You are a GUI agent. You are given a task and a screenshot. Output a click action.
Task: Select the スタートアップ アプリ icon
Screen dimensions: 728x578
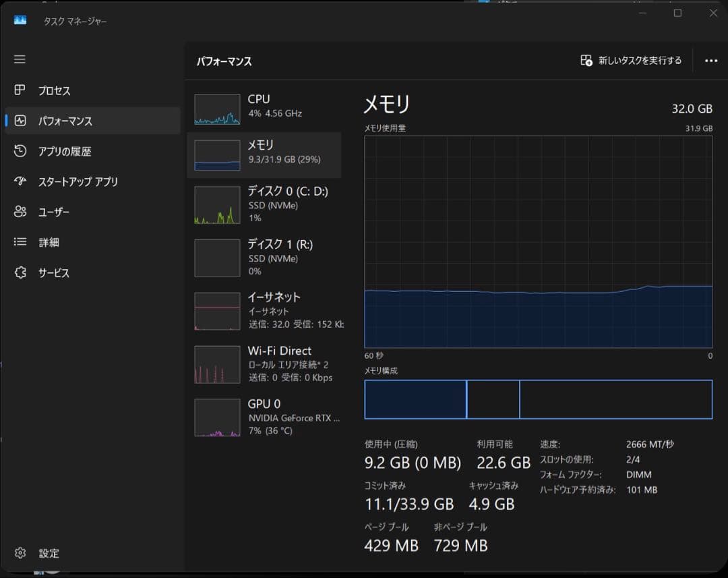point(20,181)
